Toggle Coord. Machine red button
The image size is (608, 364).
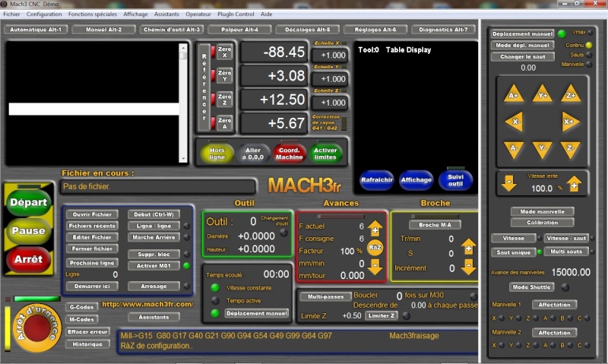pos(290,154)
